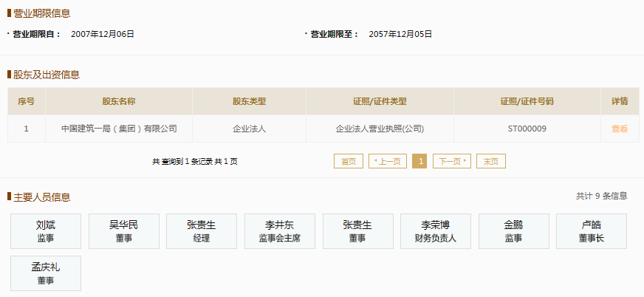
Task: Click 营业期限至 label
Action: 335,34
